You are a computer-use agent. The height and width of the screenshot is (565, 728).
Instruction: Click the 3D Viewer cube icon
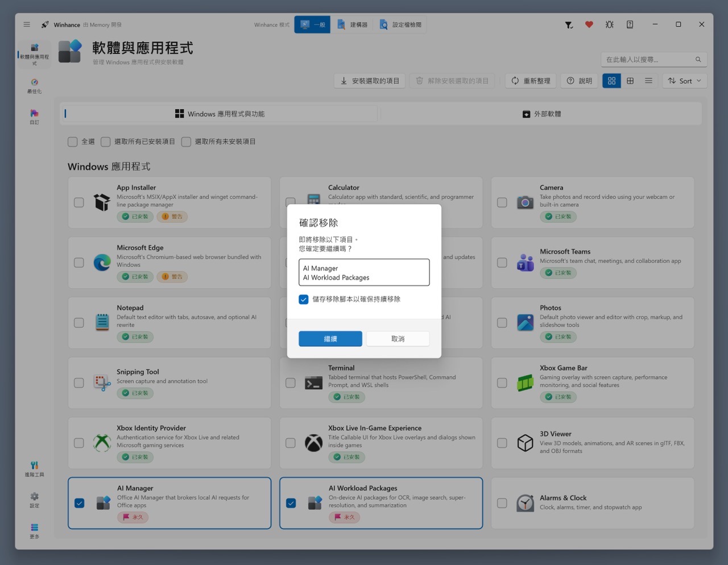[x=525, y=443]
